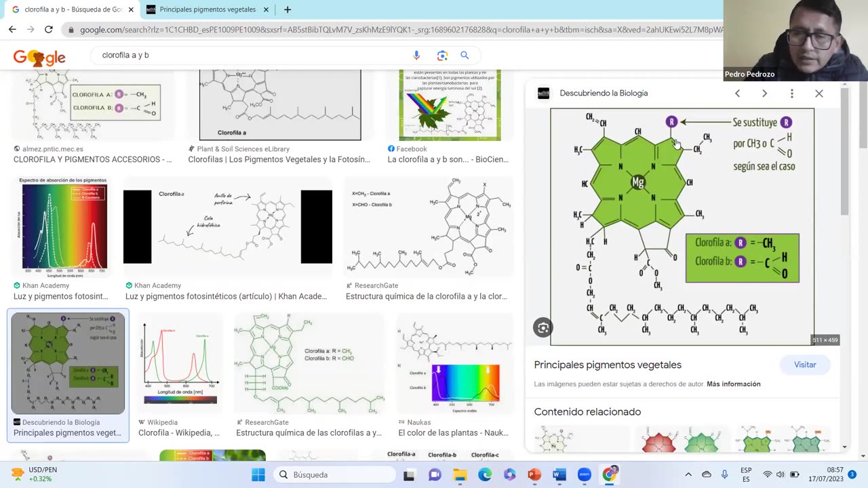The image size is (868, 488).
Task: Open USD/PEN widget on taskbar
Action: [x=35, y=474]
